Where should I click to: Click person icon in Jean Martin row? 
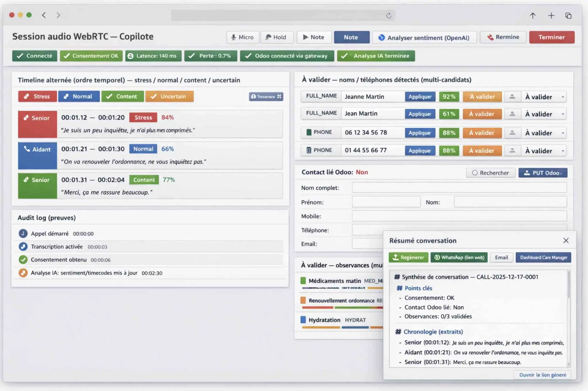pos(512,114)
